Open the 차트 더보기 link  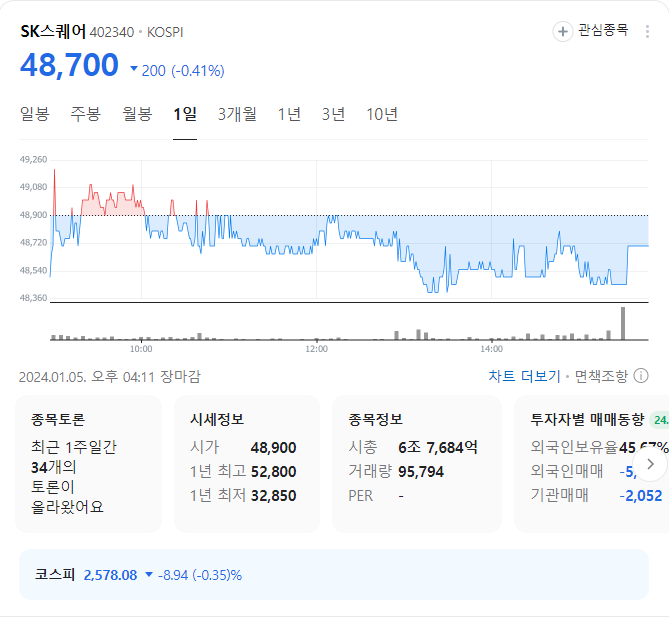click(x=524, y=376)
